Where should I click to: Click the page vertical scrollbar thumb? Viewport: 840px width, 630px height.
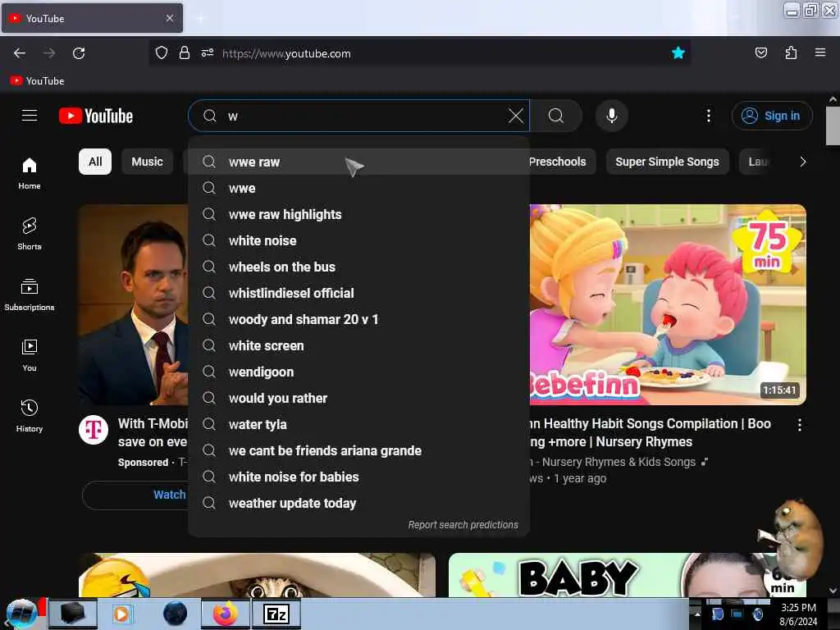point(833,126)
